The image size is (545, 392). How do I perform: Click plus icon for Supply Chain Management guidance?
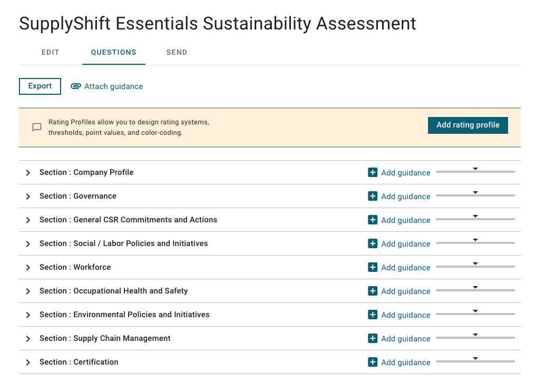coord(373,338)
